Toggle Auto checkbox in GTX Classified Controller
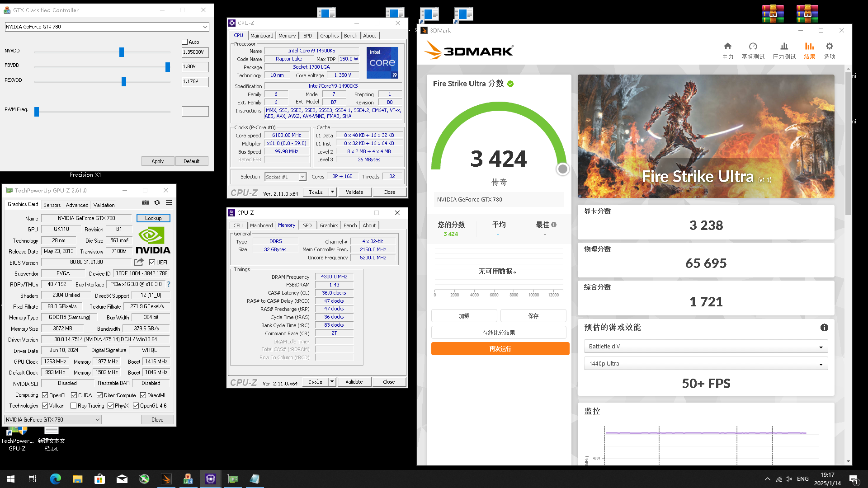This screenshot has height=488, width=868. pyautogui.click(x=184, y=42)
